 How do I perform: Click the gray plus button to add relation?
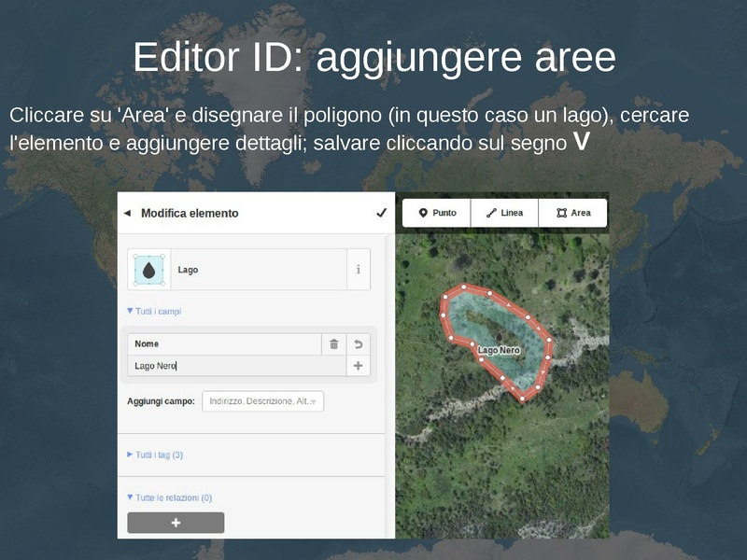coord(176,523)
